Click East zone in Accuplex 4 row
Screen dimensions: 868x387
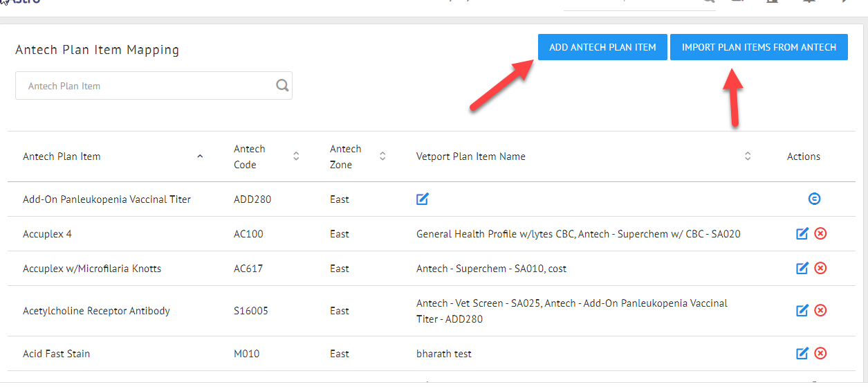point(340,234)
